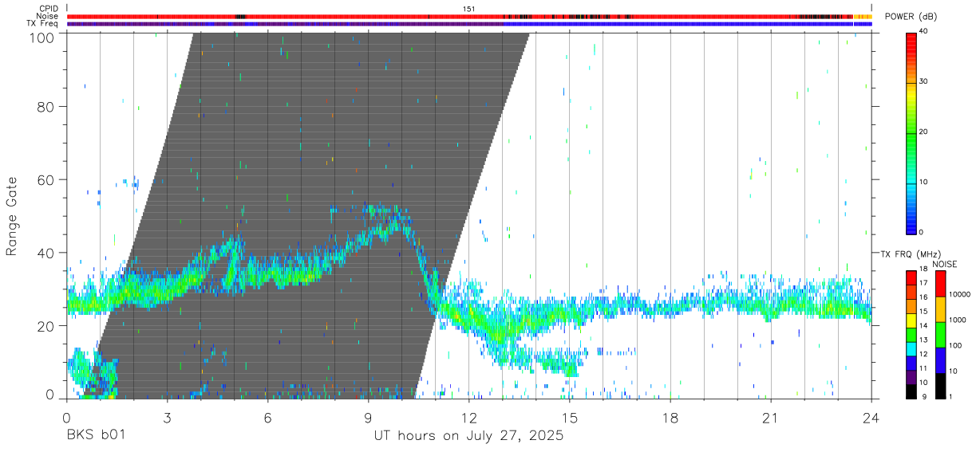This screenshot has width=980, height=452.
Task: Click the red segment of the NOISE colorbar
Action: tap(941, 284)
